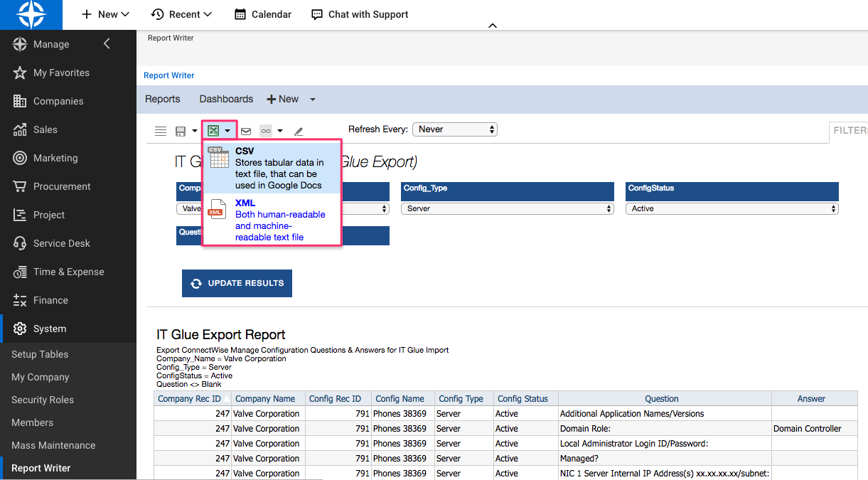Start a Chat with Support
This screenshot has height=480, width=868.
(359, 14)
